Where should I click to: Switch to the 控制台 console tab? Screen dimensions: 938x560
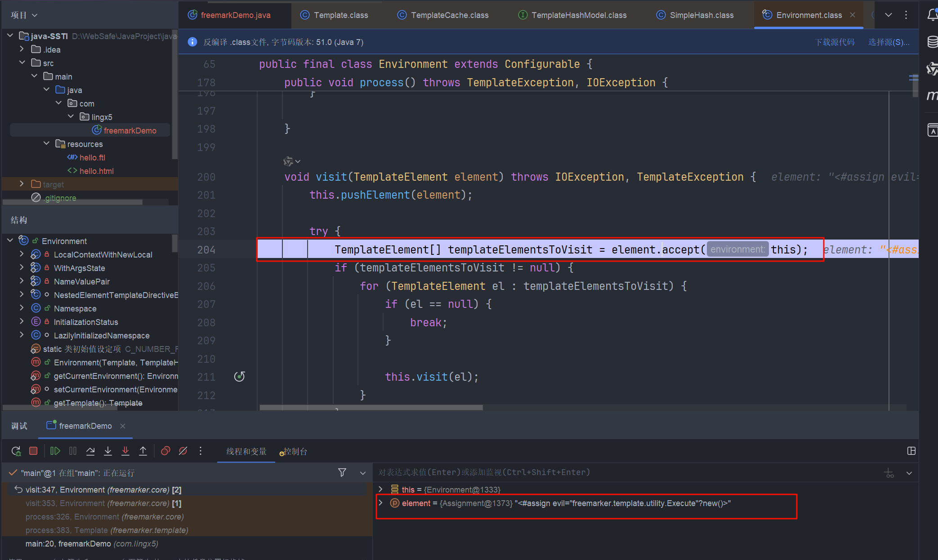click(x=295, y=451)
